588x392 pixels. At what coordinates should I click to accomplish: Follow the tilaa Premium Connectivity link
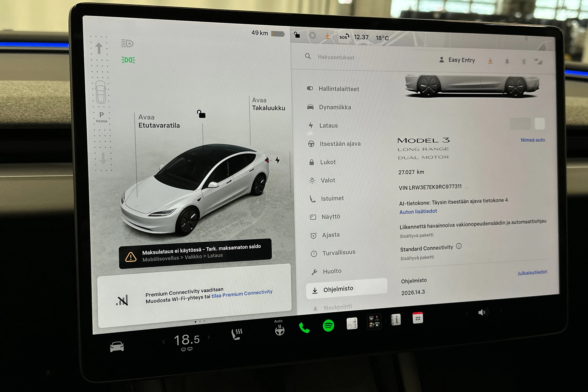(242, 294)
